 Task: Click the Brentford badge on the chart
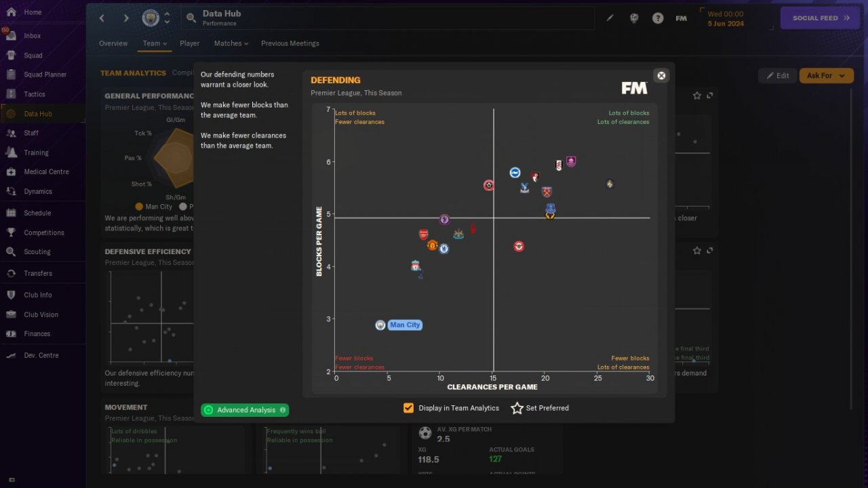point(519,246)
